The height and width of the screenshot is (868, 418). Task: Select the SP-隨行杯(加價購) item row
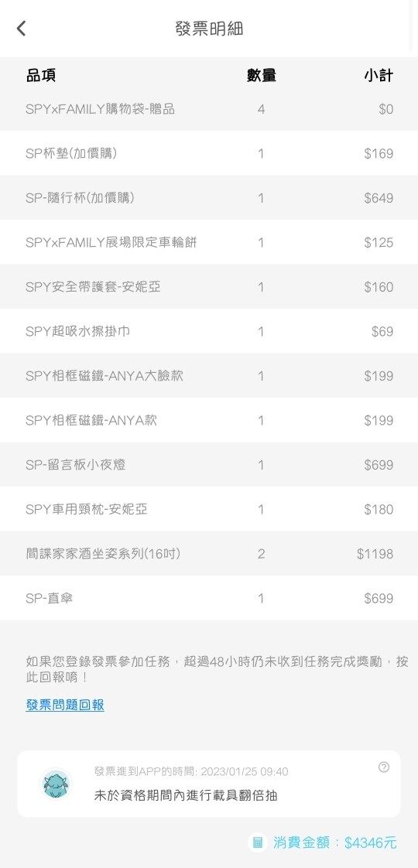click(209, 197)
